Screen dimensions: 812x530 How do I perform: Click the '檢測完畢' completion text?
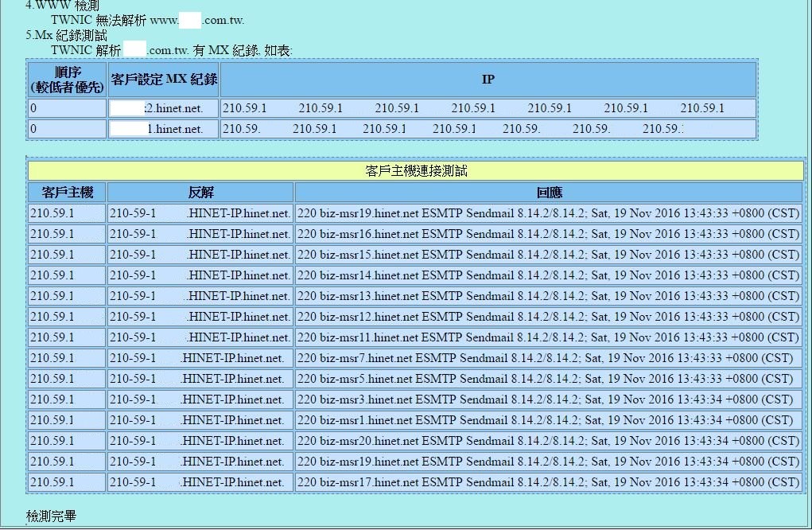[51, 516]
